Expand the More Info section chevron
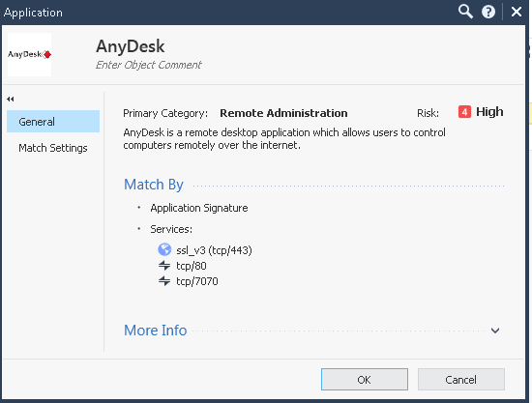This screenshot has height=403, width=532. click(x=495, y=331)
